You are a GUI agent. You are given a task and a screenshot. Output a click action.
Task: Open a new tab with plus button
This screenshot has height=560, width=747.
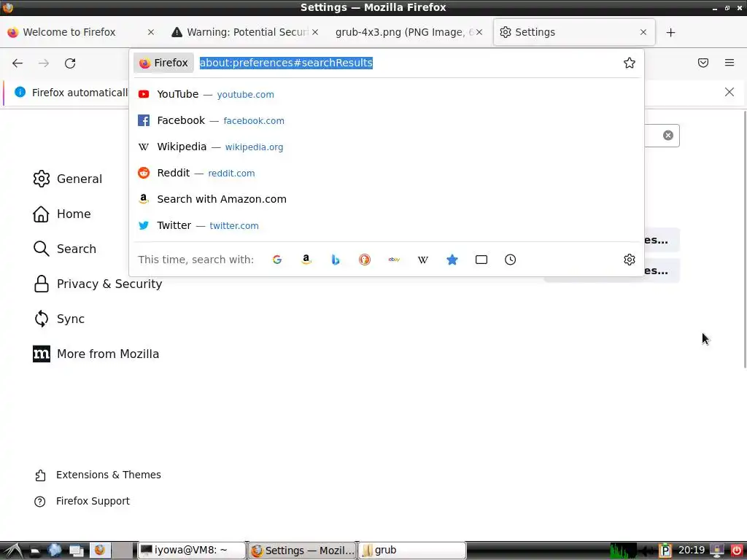[x=671, y=32]
